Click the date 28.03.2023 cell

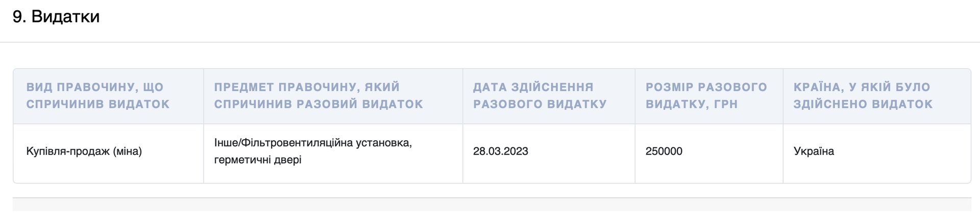click(500, 151)
